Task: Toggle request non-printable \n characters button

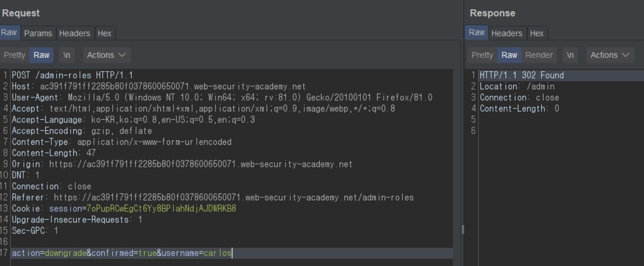Action: 66,55
